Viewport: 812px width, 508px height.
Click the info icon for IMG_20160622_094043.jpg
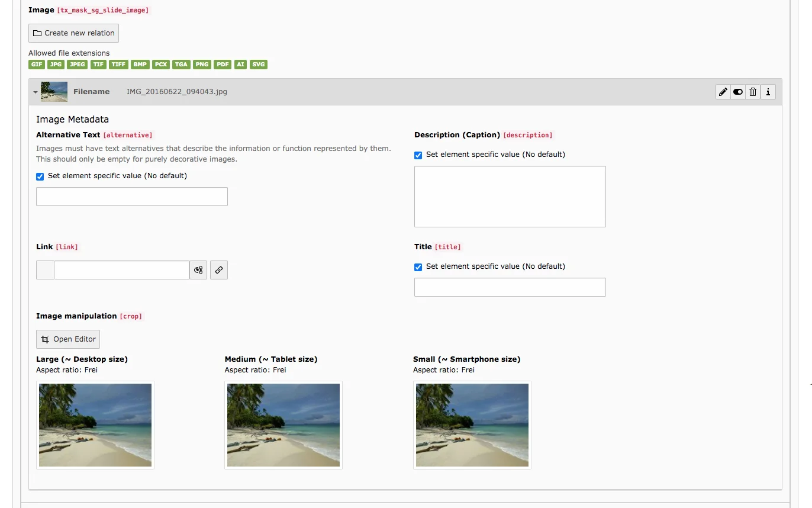768,92
